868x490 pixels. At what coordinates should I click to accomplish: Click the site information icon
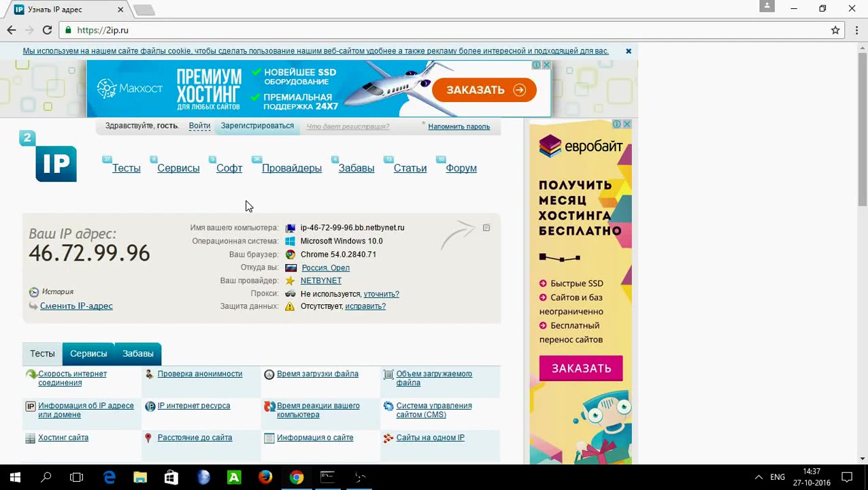[269, 438]
